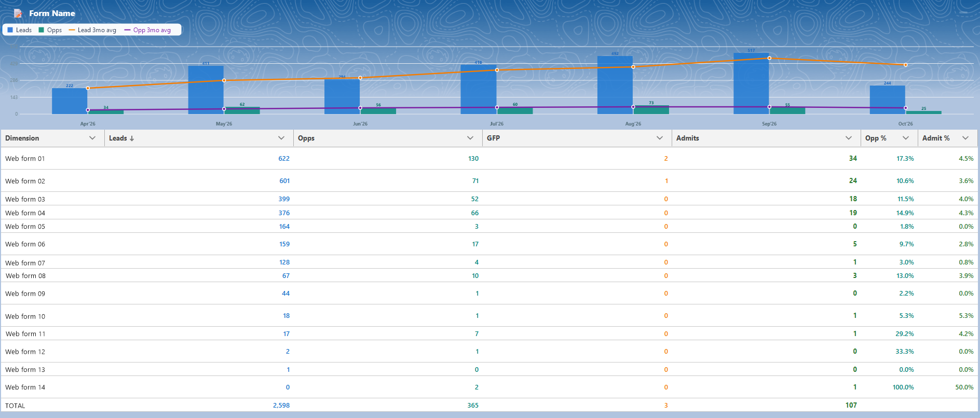Open the Admit % column dropdown arrow
Screen dimensions: 980x418
click(x=965, y=138)
